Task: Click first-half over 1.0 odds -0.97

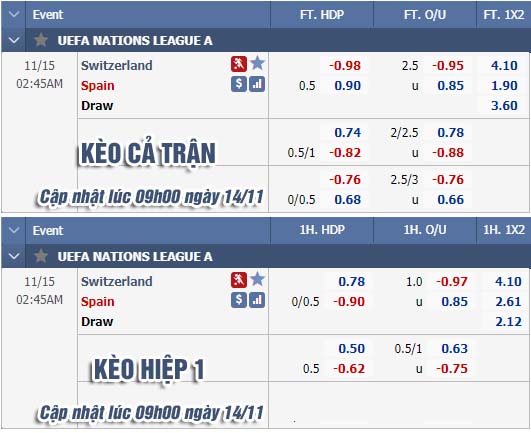Action: [x=452, y=282]
